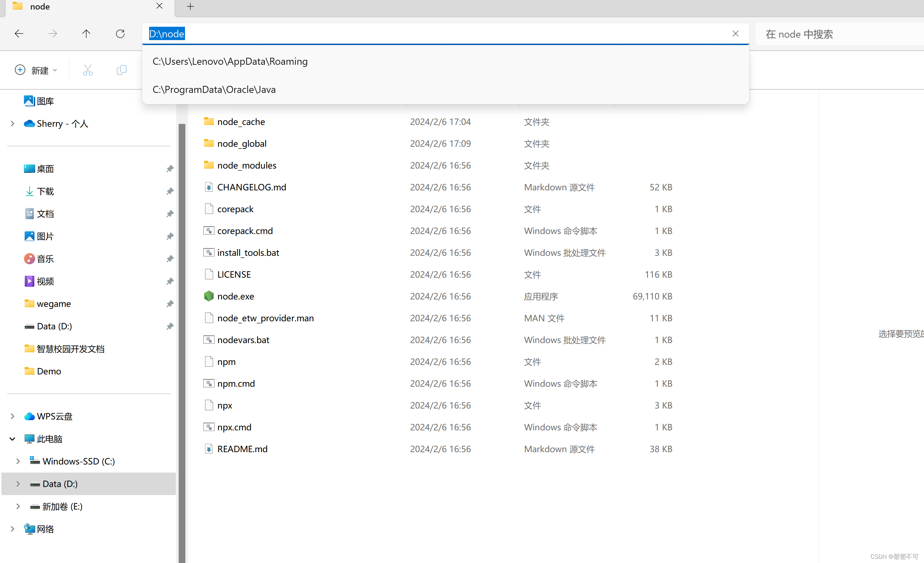Unpin 桌面 using its pin icon

coord(170,169)
